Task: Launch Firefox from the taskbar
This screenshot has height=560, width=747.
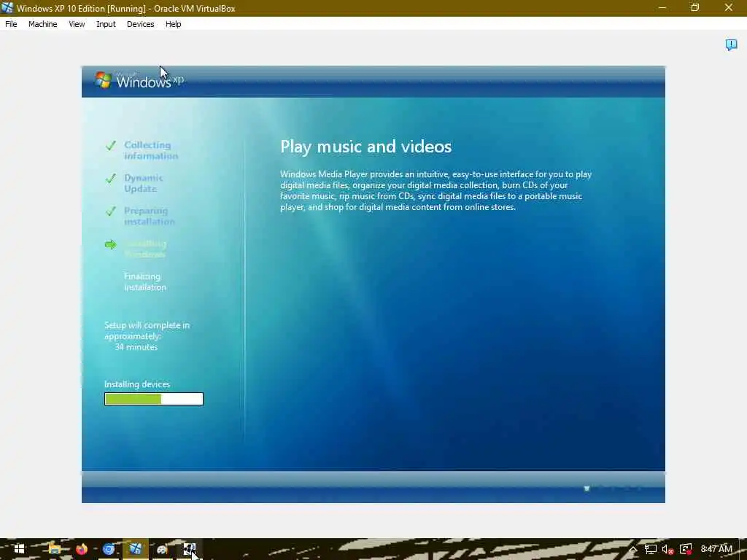Action: tap(82, 549)
